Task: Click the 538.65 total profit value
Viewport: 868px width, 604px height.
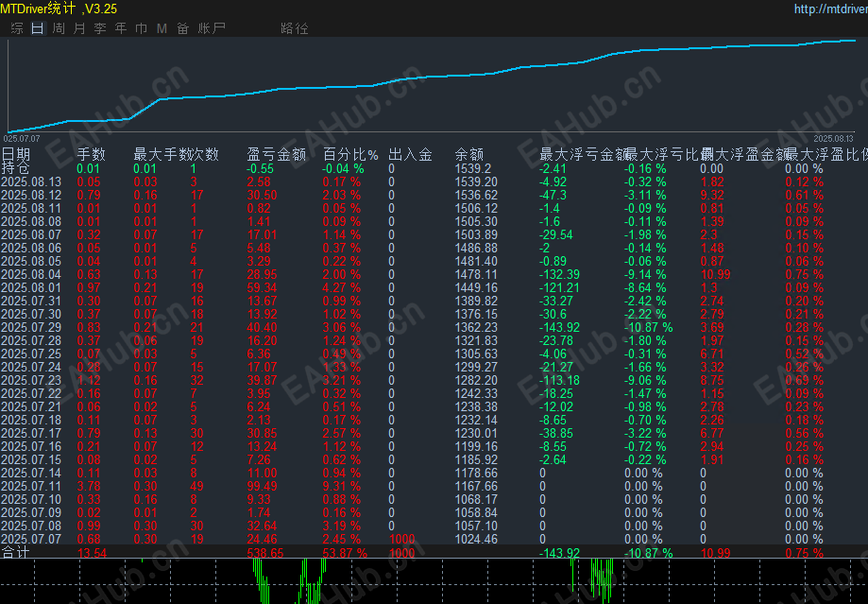Action: pyautogui.click(x=265, y=553)
